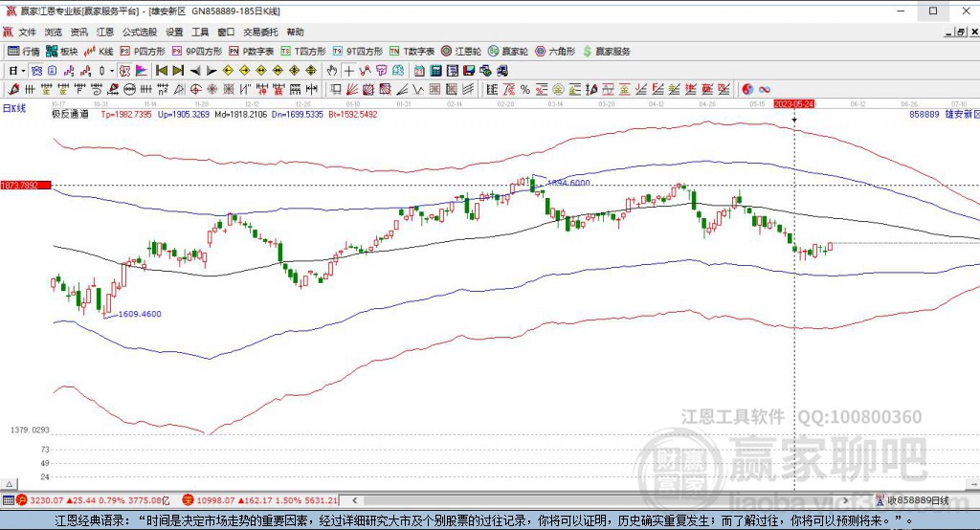The width and height of the screenshot is (980, 530).
Task: Open the 工具 menu
Action: click(200, 32)
